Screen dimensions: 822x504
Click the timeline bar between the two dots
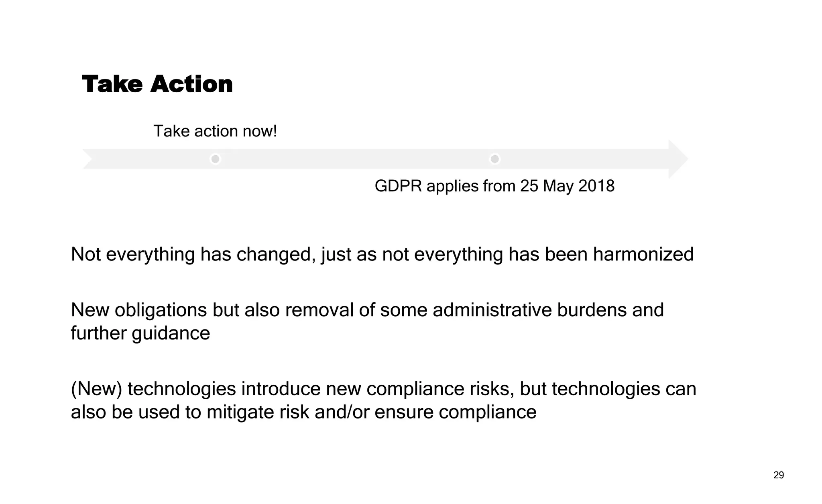(x=355, y=159)
